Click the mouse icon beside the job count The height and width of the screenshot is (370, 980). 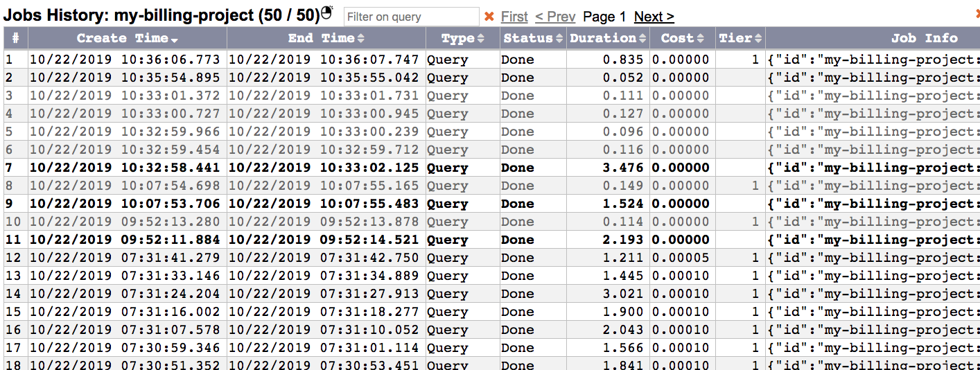coord(328,13)
